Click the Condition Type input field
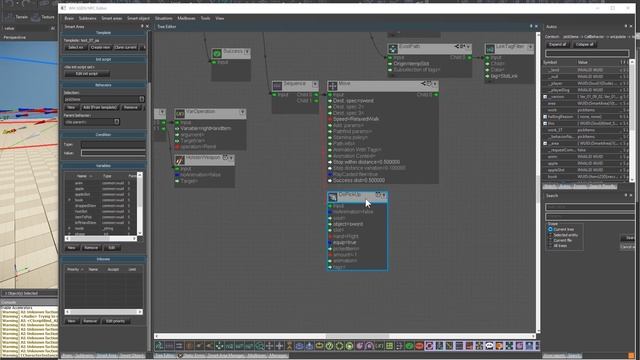640x360 pixels. pyautogui.click(x=113, y=145)
